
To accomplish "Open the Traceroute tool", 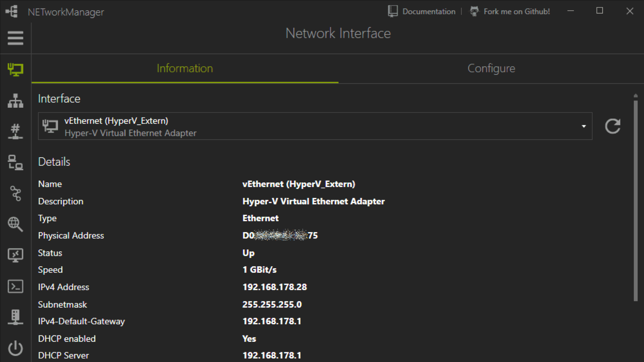I will point(15,193).
